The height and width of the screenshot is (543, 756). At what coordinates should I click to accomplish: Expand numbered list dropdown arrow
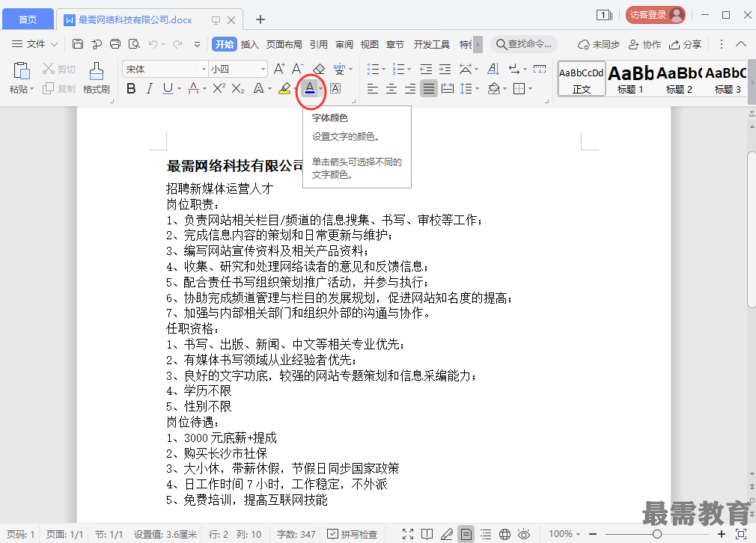tap(409, 70)
